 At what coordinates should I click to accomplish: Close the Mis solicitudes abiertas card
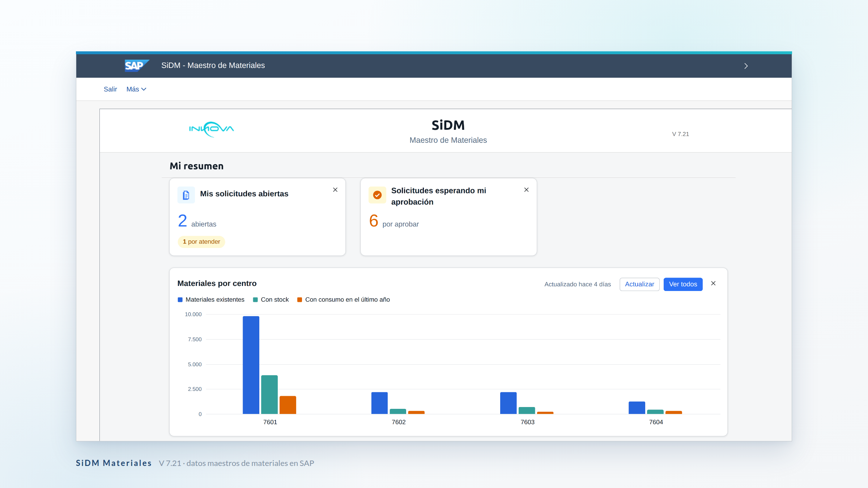(335, 190)
